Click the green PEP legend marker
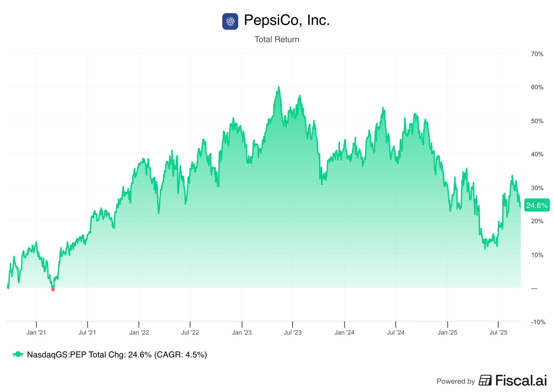 [x=18, y=354]
